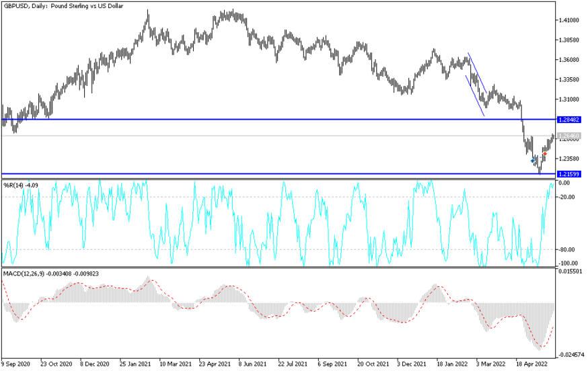Image resolution: width=588 pixels, height=371 pixels.
Task: Click the 18 Apr 2022 date label
Action: tap(531, 364)
